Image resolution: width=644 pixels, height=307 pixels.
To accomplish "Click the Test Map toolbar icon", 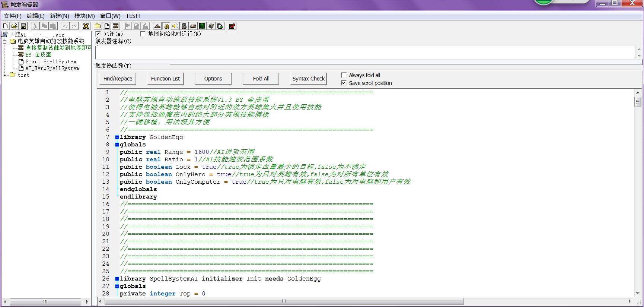I will pyautogui.click(x=232, y=26).
